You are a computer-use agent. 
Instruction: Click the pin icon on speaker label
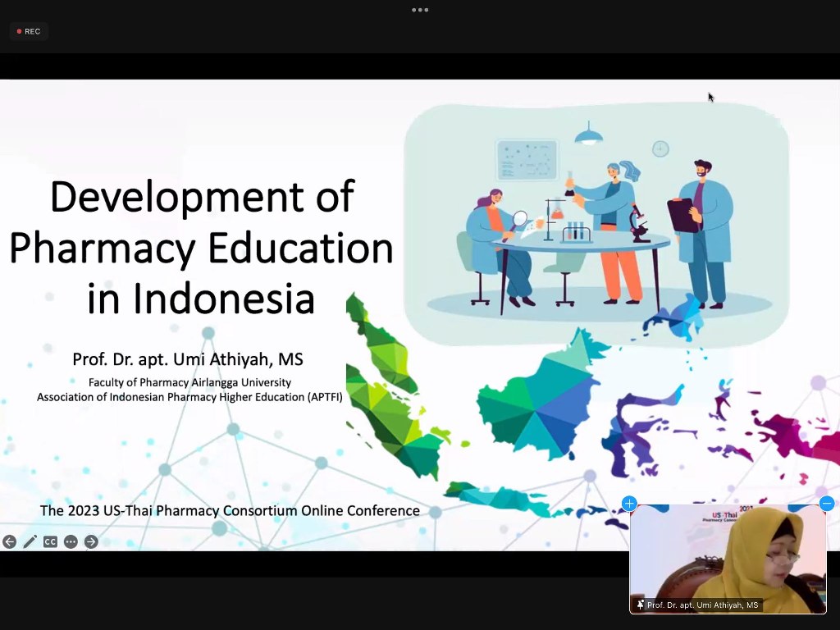click(x=641, y=605)
